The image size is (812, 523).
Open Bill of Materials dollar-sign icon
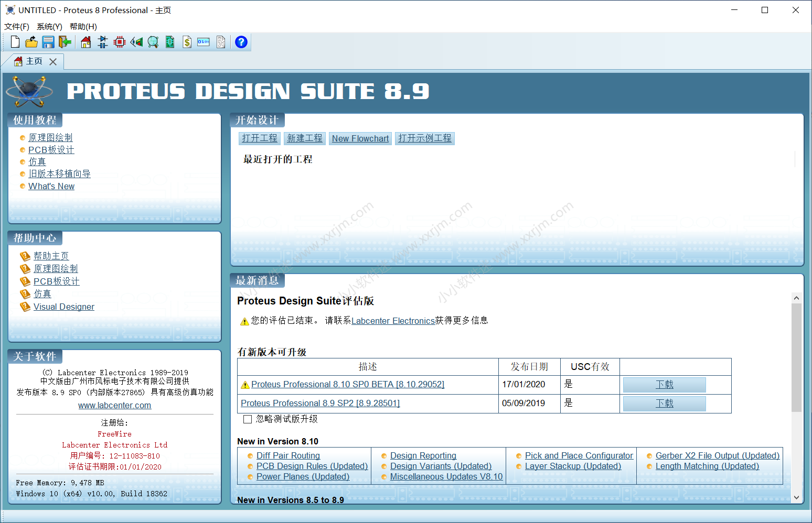(187, 42)
